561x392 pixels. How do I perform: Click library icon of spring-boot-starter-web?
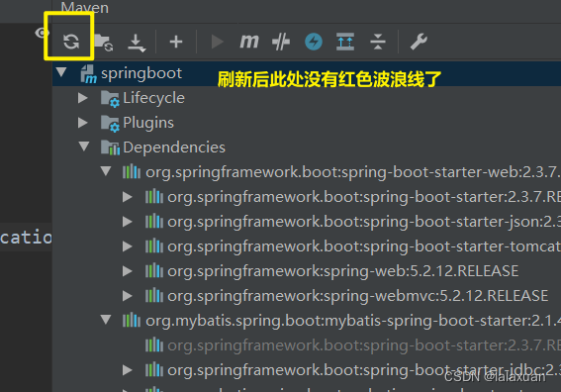coord(132,171)
